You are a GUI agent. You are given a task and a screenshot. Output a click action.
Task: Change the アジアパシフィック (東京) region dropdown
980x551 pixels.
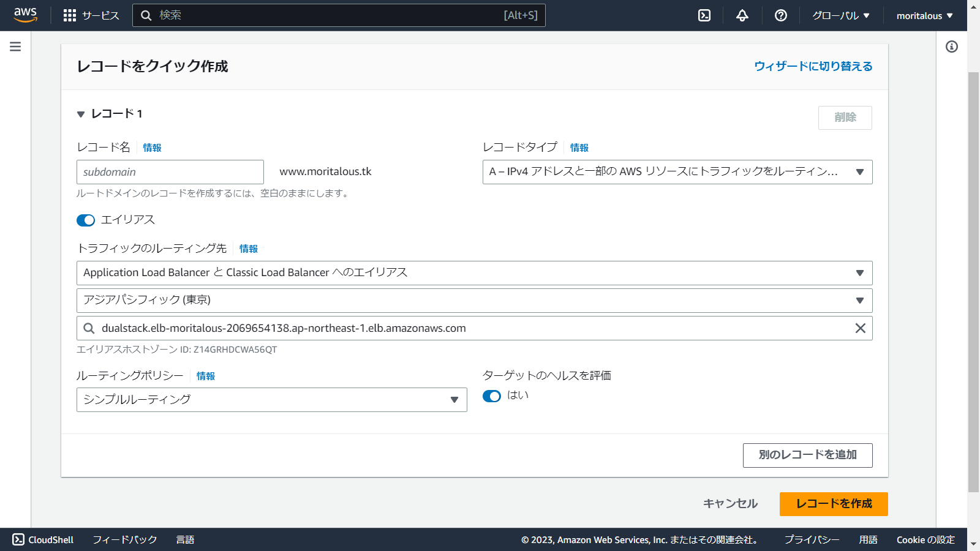(x=474, y=300)
